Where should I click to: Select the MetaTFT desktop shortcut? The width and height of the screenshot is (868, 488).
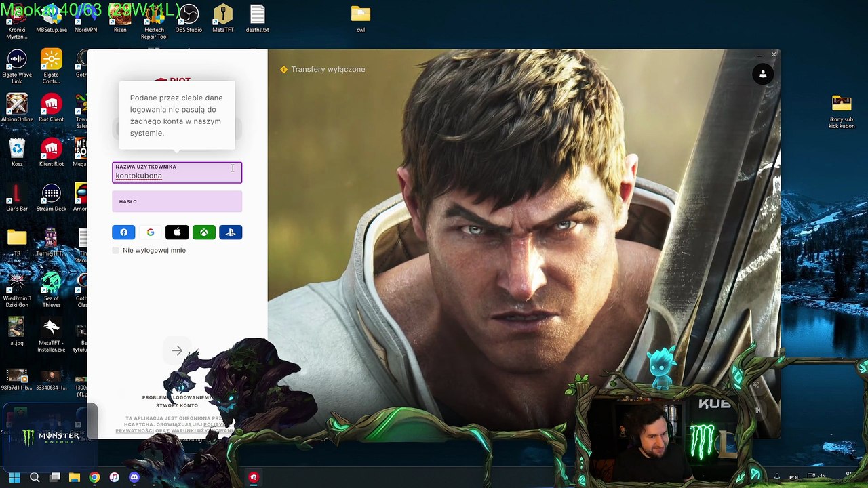(x=223, y=18)
